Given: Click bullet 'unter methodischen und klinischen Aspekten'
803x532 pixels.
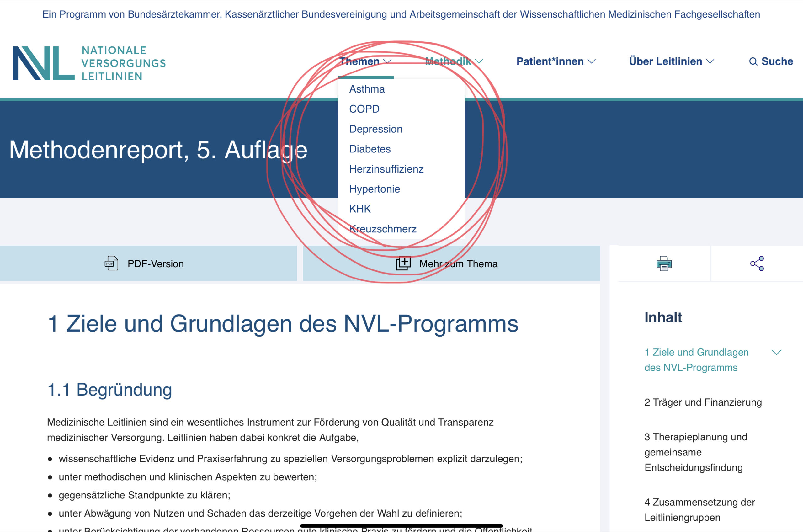Looking at the screenshot, I should pos(188,477).
